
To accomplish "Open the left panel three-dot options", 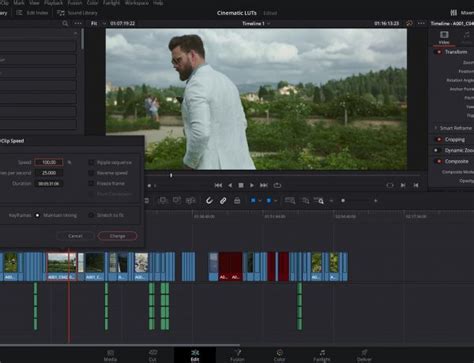I will click(78, 23).
